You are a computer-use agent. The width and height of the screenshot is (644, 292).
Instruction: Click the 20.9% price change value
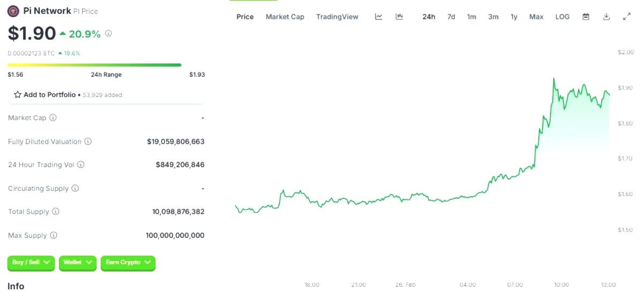pos(84,34)
